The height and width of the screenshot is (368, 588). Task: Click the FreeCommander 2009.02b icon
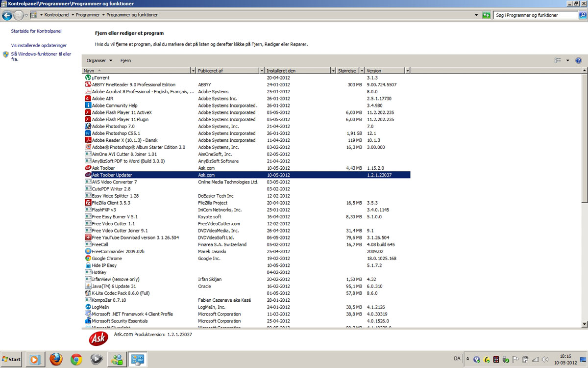(x=88, y=251)
